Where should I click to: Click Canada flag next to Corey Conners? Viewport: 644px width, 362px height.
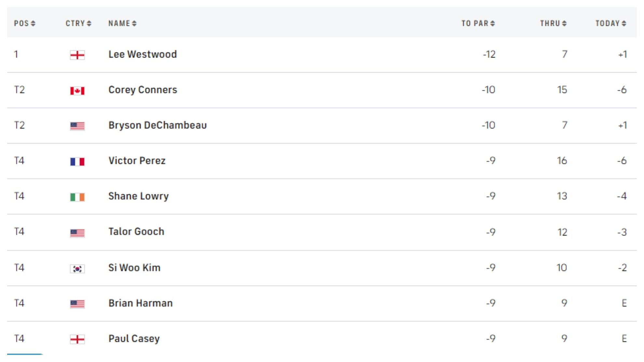77,91
